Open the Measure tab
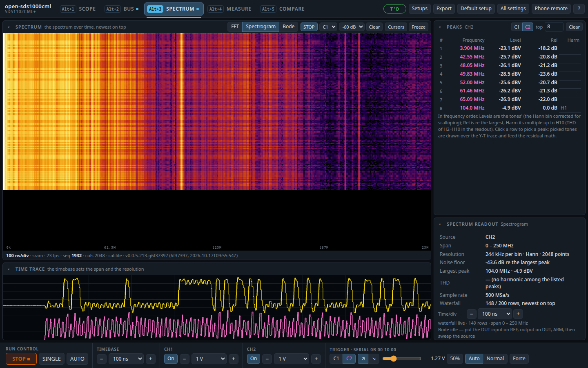The height and width of the screenshot is (368, 588). 229,9
